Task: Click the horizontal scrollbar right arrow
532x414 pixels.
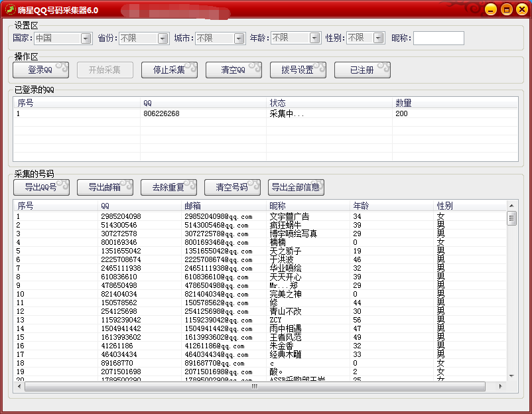Action: pos(500,386)
